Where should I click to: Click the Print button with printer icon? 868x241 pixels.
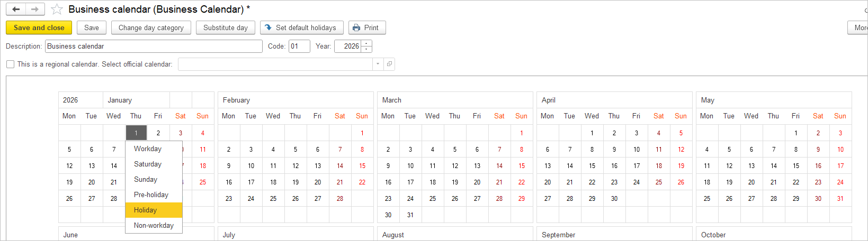[367, 27]
